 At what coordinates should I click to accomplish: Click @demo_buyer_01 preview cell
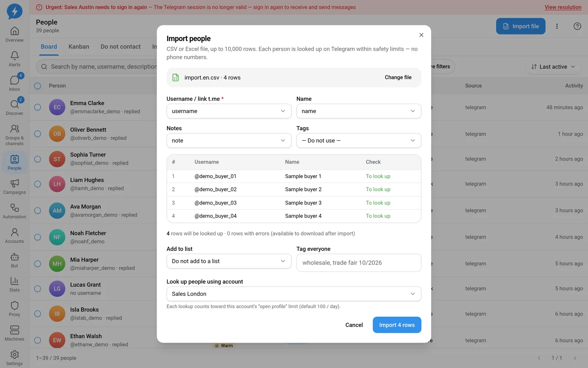[x=215, y=176]
